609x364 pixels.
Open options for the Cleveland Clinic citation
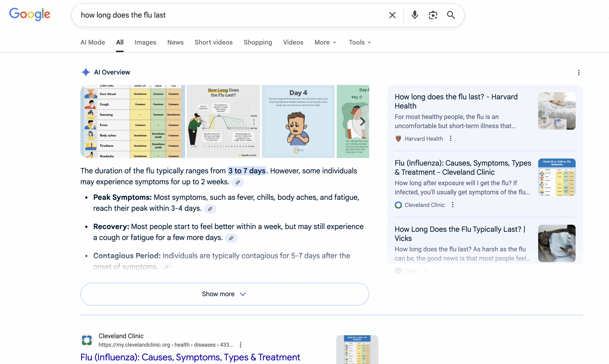pos(453,204)
